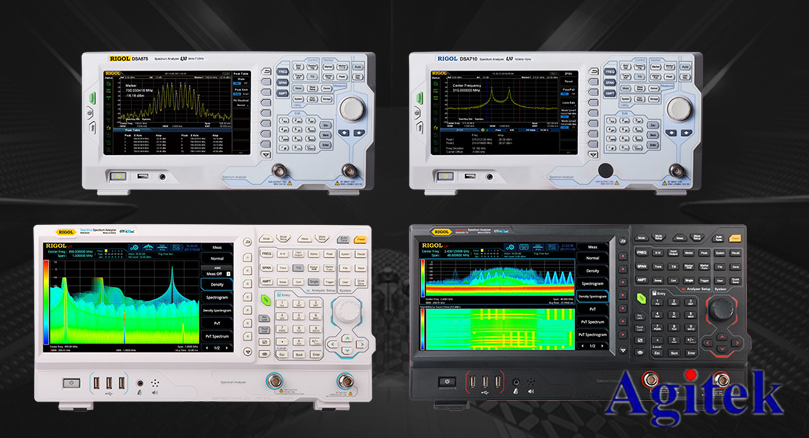The width and height of the screenshot is (809, 438).
Task: Toggle Meas Off switch on white RSA analyzer
Action: [217, 272]
